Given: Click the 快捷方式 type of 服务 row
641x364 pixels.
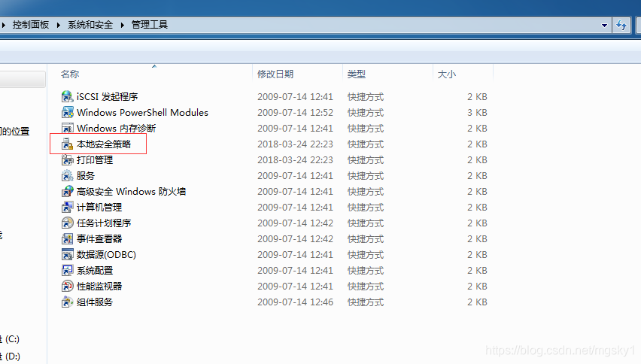Looking at the screenshot, I should [x=366, y=176].
